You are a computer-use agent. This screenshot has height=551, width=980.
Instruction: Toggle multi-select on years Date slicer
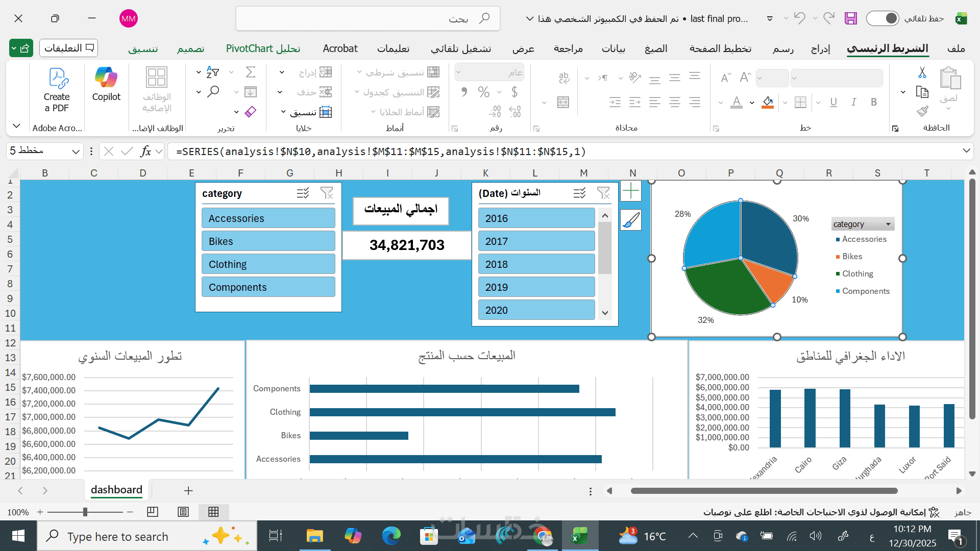(x=579, y=193)
